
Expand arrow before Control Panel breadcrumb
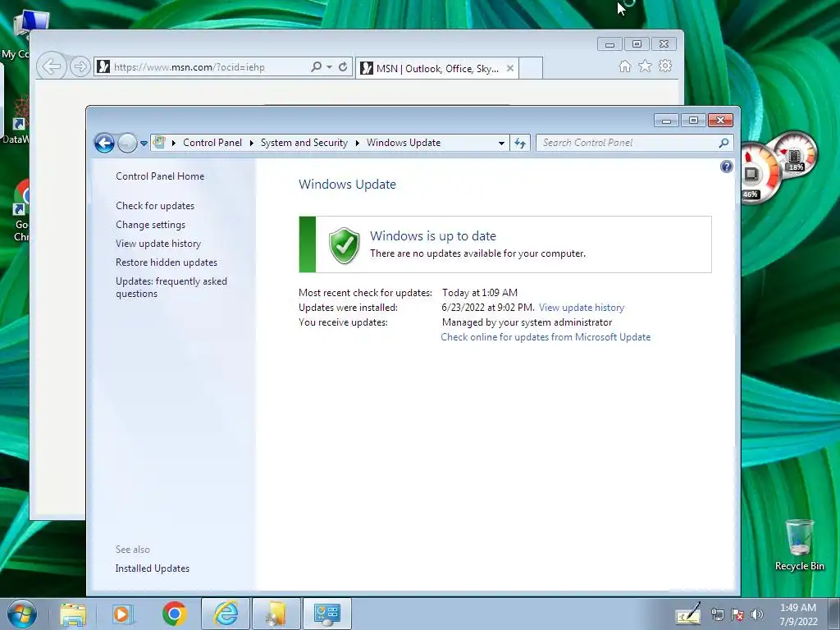(174, 143)
